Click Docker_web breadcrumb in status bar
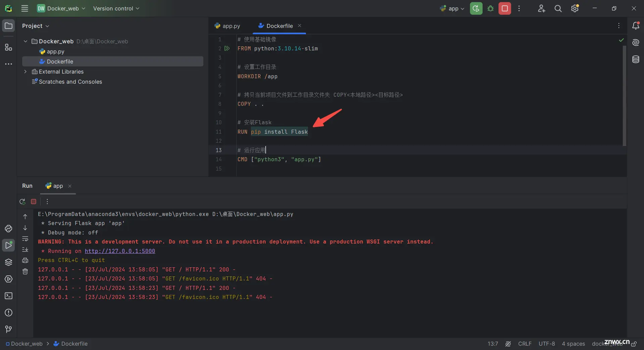Viewport: 644px width, 350px height. (x=24, y=344)
